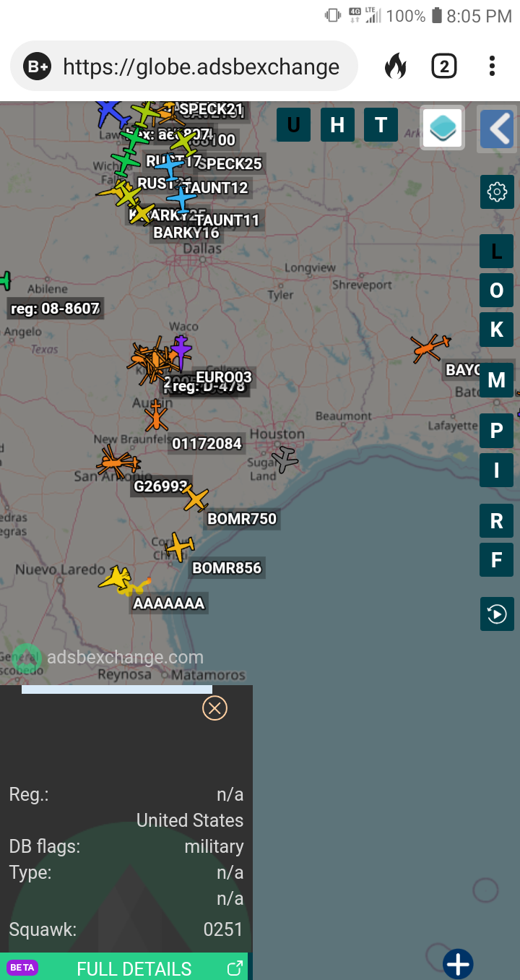Viewport: 520px width, 980px height.
Task: Select the green aircraft near Abilene
Action: point(4,280)
